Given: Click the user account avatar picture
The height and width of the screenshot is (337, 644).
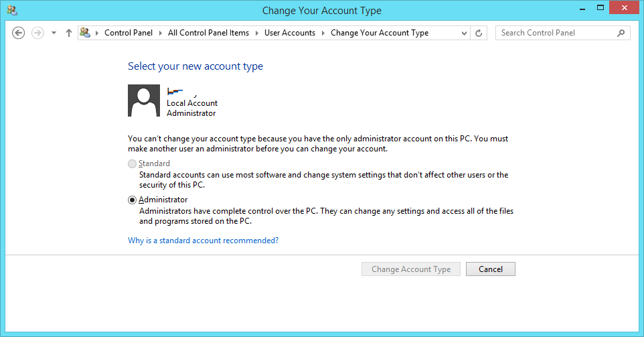Looking at the screenshot, I should point(144,100).
